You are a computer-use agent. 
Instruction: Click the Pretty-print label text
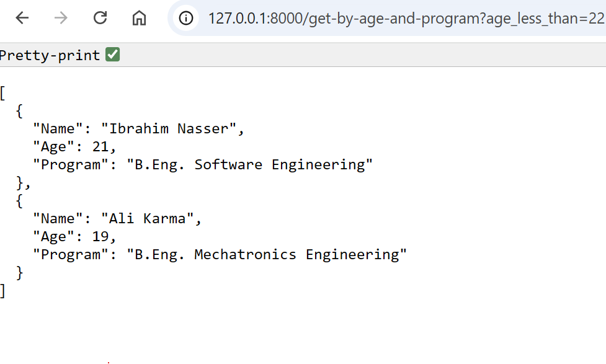point(50,55)
